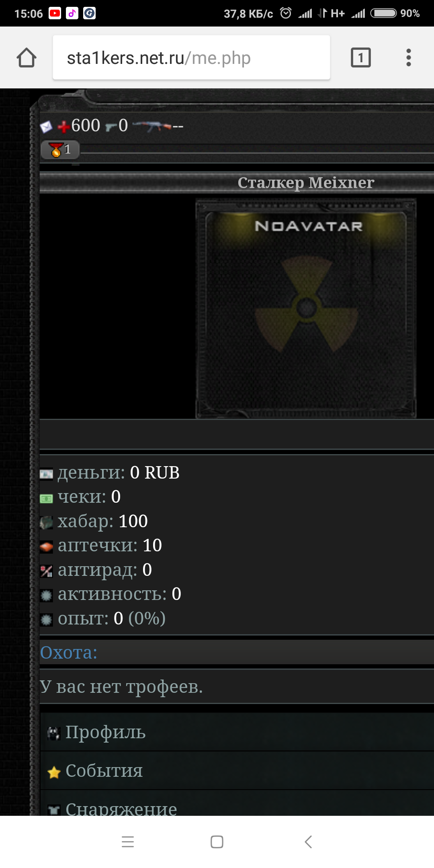Tap the антирад icon
Image resolution: width=434 pixels, height=868 pixels.
tap(47, 571)
